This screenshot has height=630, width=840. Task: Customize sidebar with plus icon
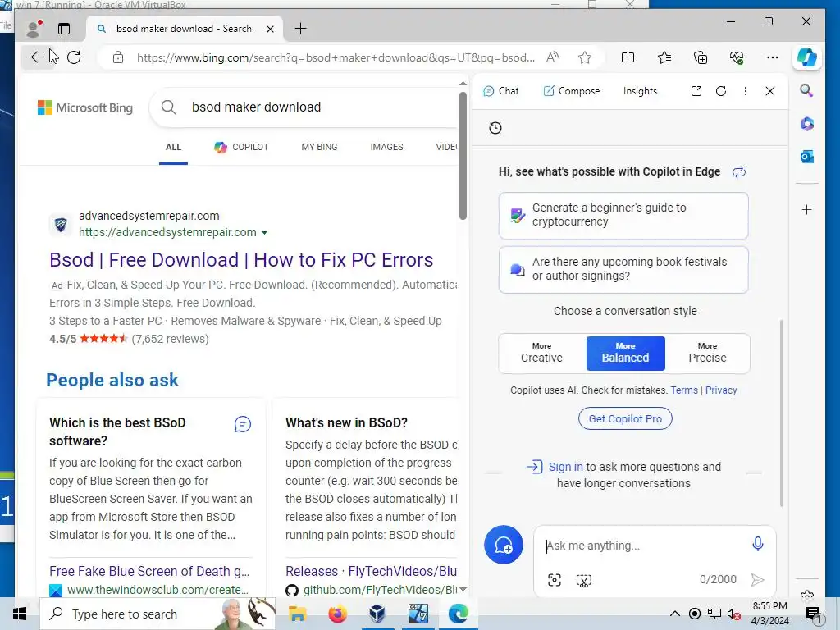coord(807,209)
